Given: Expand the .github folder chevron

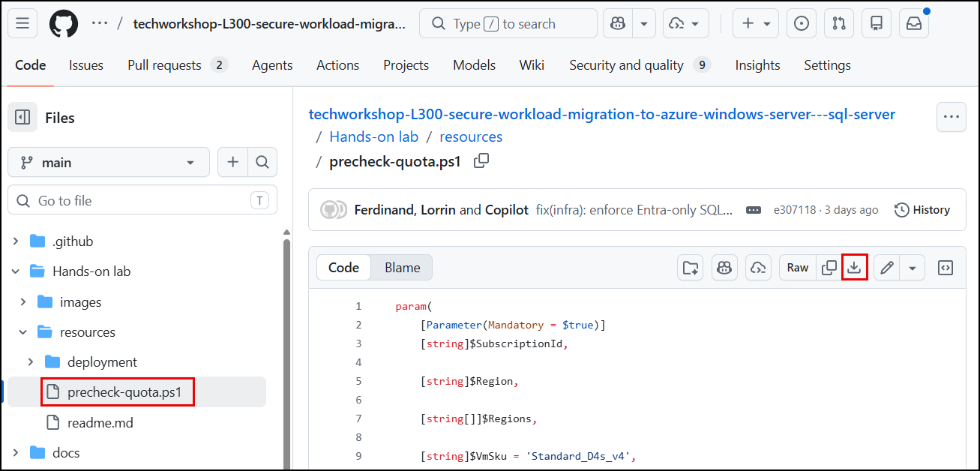Looking at the screenshot, I should pos(16,241).
